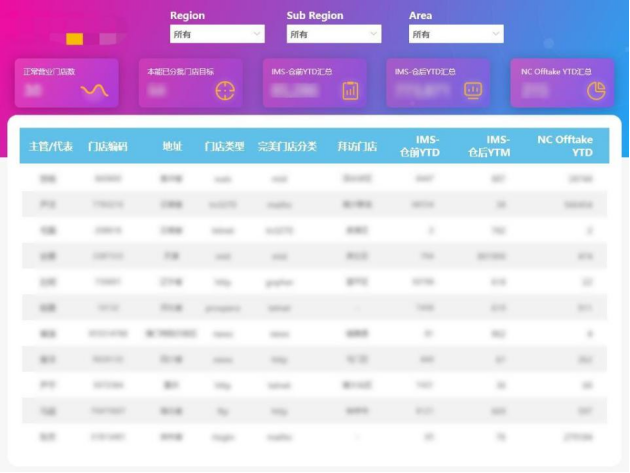This screenshot has height=473, width=630.
Task: Sort by 门店类型 column header
Action: (224, 146)
